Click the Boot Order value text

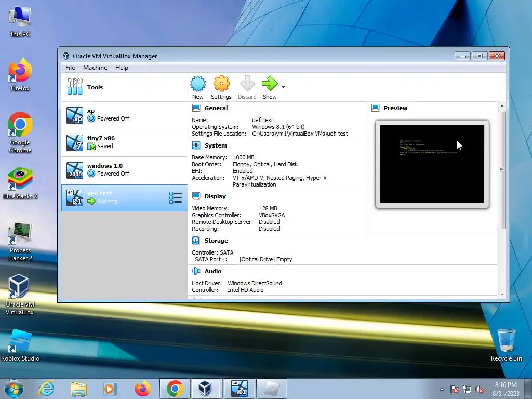click(x=265, y=164)
